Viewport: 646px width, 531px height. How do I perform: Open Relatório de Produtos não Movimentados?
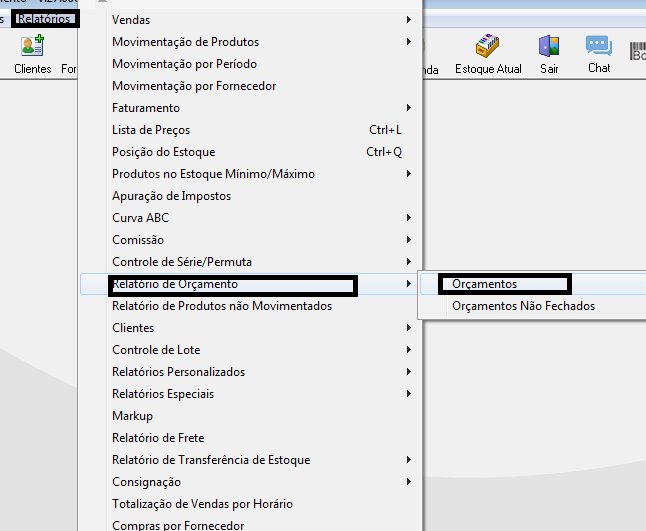pos(250,306)
